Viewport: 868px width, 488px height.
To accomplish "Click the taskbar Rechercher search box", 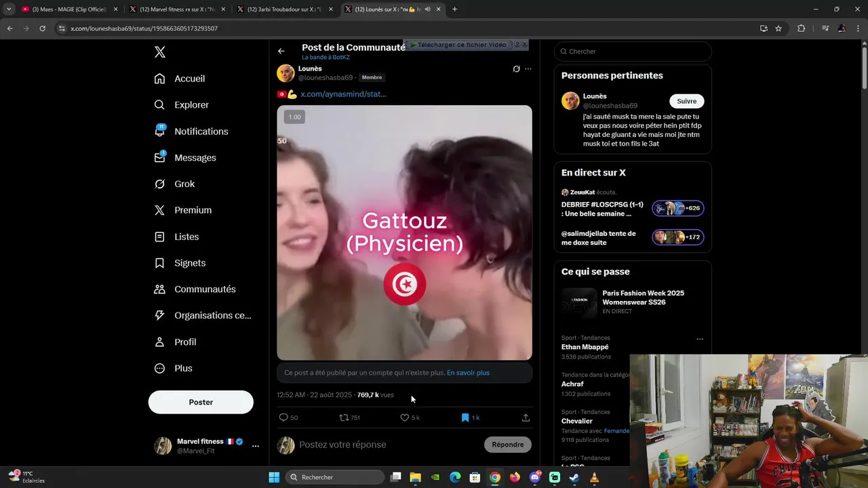I will click(335, 477).
